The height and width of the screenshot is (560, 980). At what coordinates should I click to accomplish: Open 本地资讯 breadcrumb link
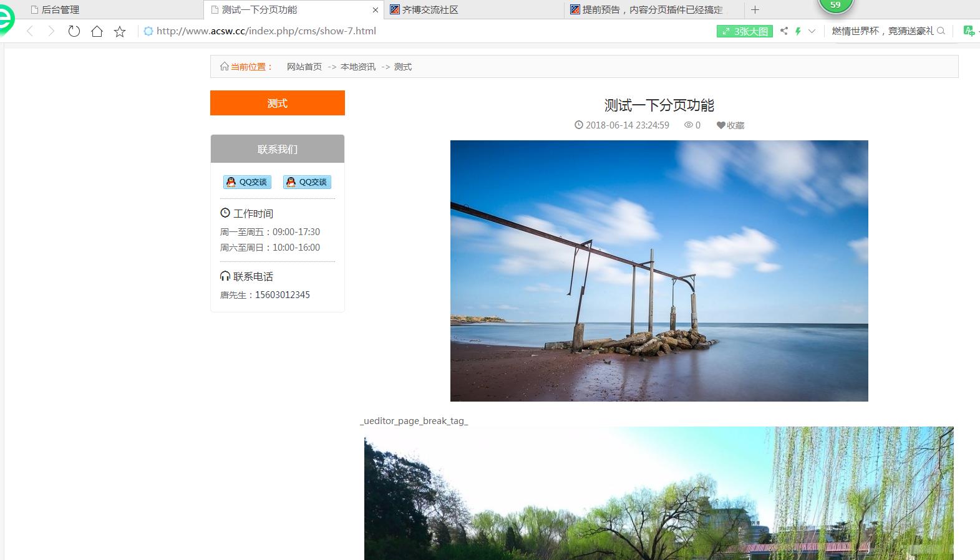coord(358,67)
